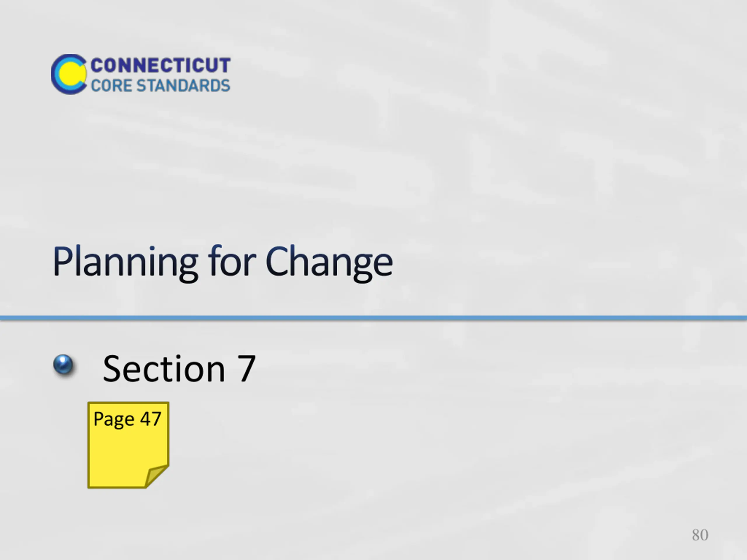Click the slide number 80
747x560 pixels.
click(x=700, y=535)
